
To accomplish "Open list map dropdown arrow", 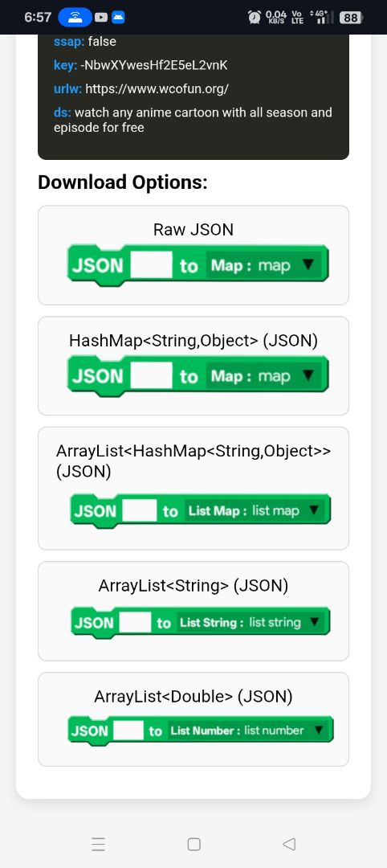I will click(x=314, y=510).
